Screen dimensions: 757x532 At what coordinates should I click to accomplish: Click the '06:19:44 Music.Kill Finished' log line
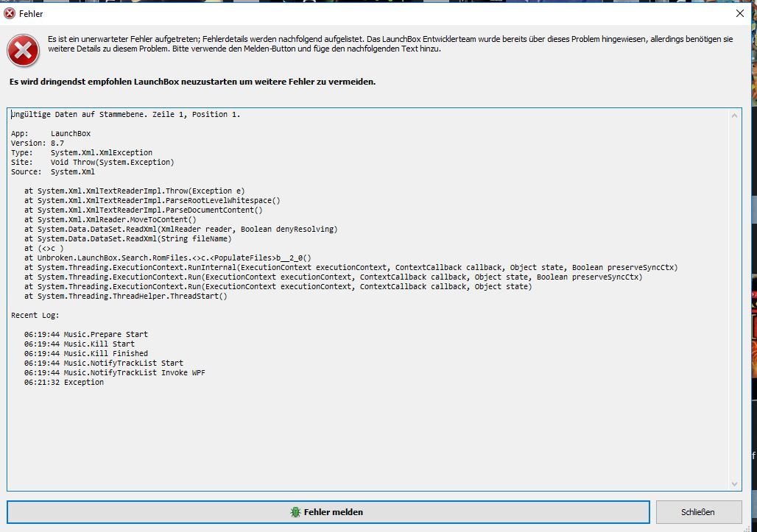click(x=86, y=353)
